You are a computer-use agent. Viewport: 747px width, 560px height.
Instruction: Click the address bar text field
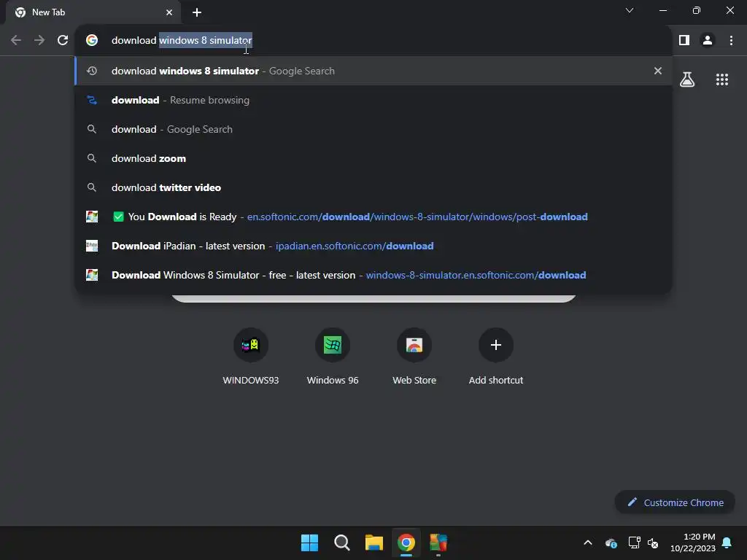click(x=373, y=41)
